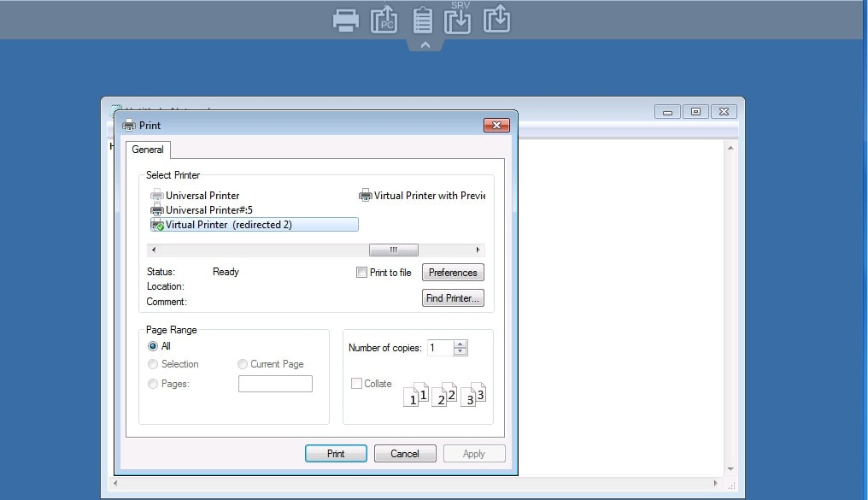Viewport: 868px width, 500px height.
Task: Switch to the General tab
Action: tap(148, 150)
